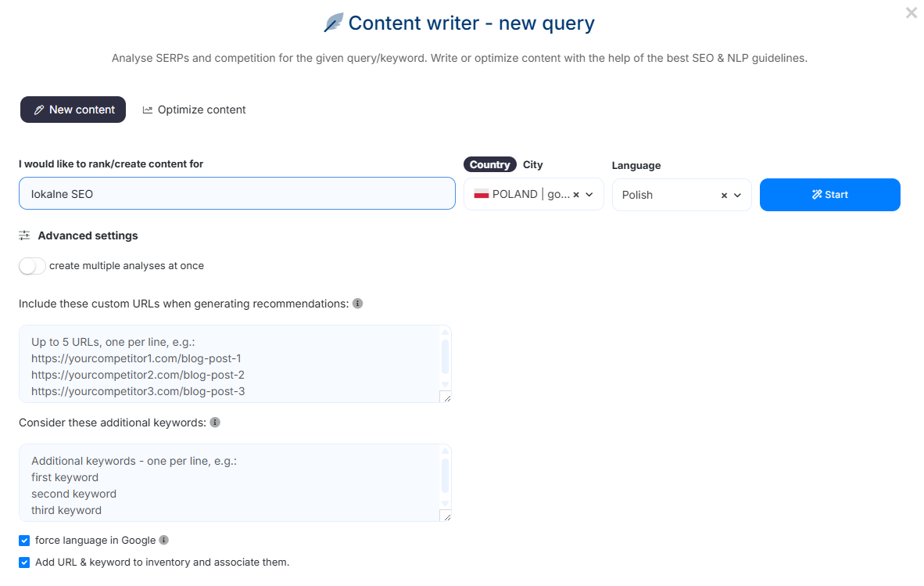Collapse the Advanced settings section

pos(88,235)
